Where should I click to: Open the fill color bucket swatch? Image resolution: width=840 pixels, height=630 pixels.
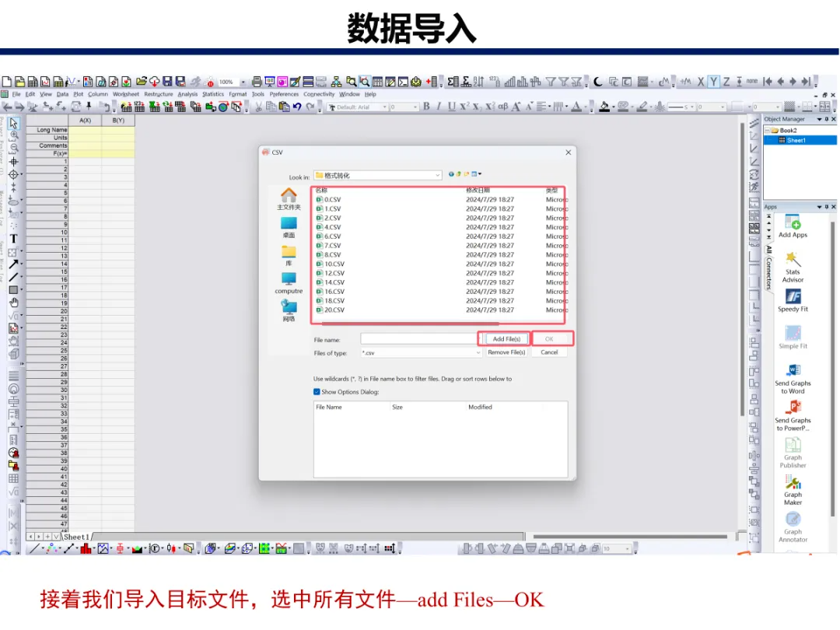pos(604,107)
